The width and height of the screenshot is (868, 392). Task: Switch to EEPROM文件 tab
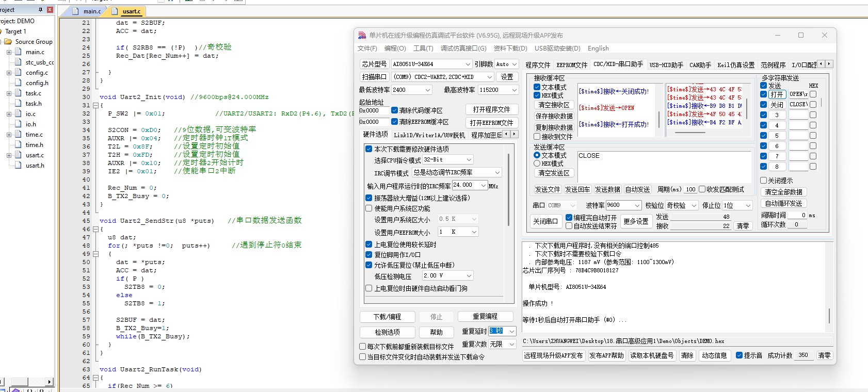pyautogui.click(x=572, y=65)
